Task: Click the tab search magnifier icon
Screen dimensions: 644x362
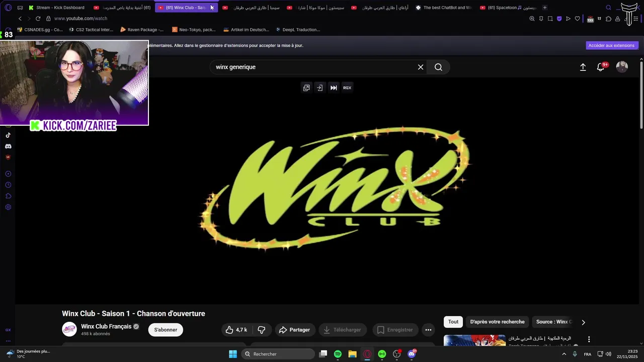Action: coord(608,8)
